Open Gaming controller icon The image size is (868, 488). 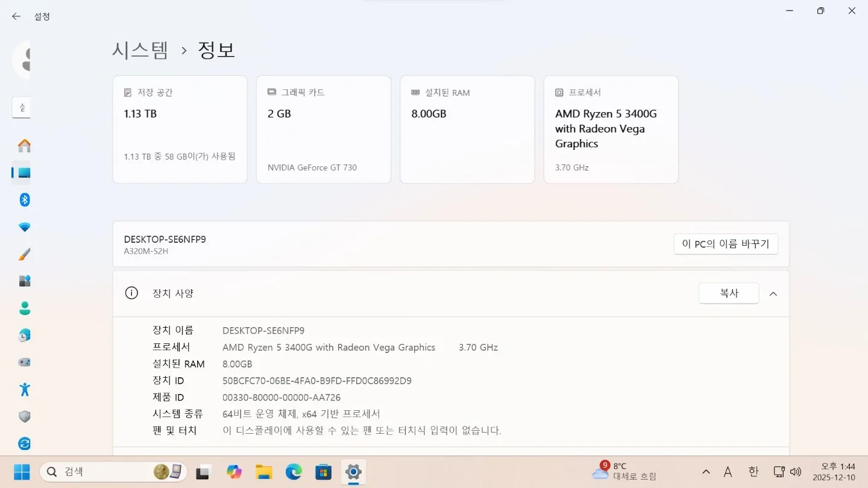25,363
